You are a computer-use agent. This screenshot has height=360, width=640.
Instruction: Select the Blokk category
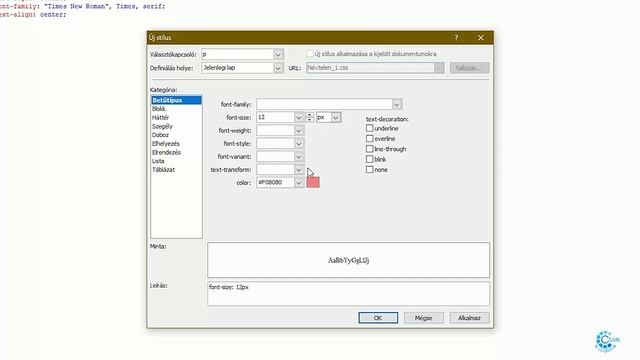[x=176, y=109]
